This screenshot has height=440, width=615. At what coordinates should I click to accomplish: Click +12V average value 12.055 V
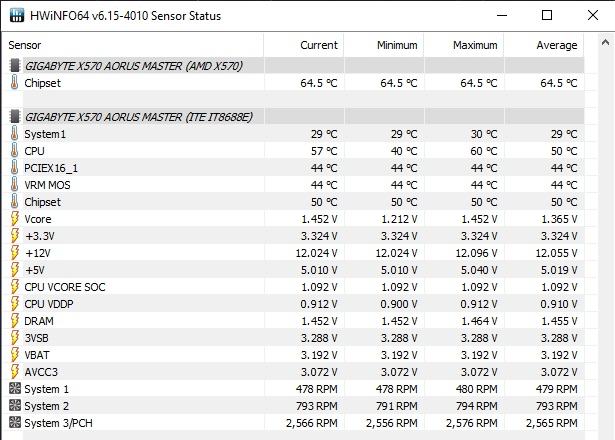tap(556, 253)
